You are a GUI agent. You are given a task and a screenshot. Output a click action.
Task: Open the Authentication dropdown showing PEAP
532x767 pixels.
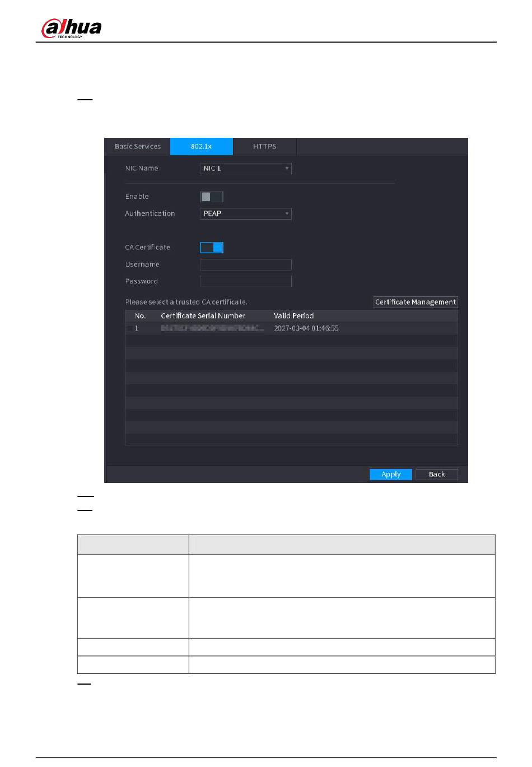(x=245, y=214)
